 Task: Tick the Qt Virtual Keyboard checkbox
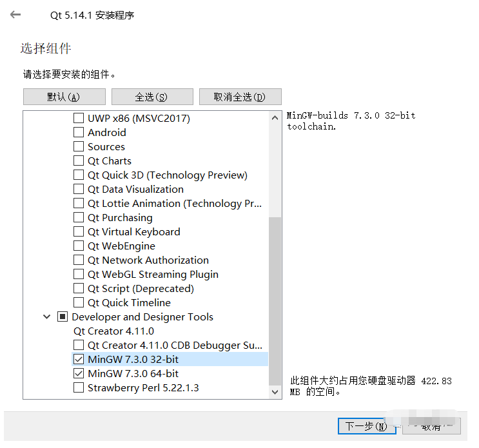click(79, 232)
